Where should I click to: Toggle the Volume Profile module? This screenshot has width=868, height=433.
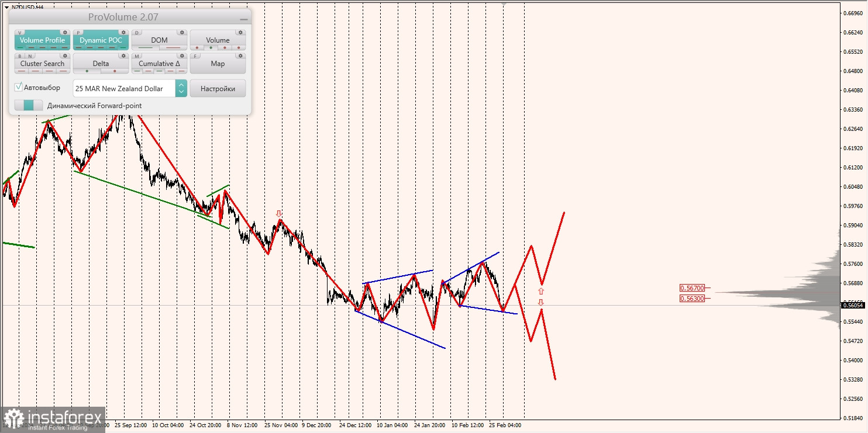point(42,40)
